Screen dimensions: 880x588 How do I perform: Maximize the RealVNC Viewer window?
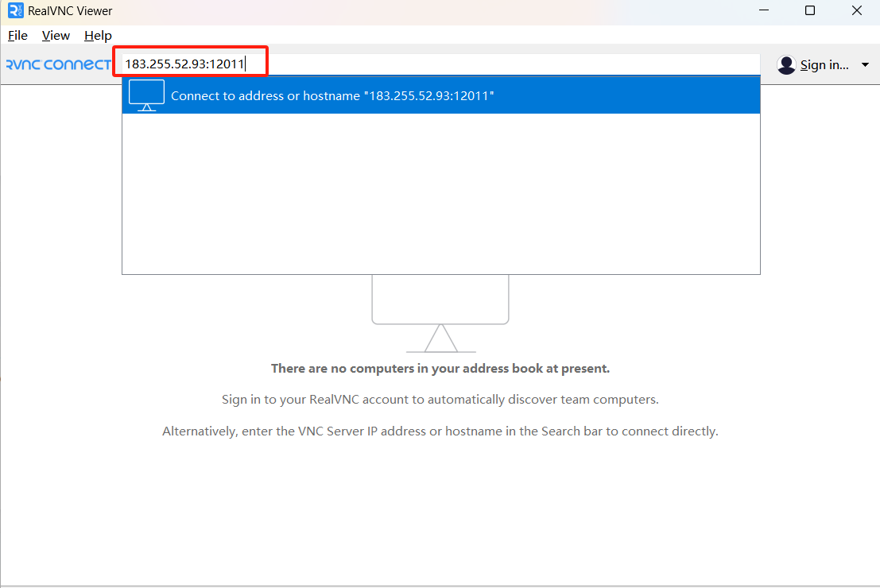(810, 10)
